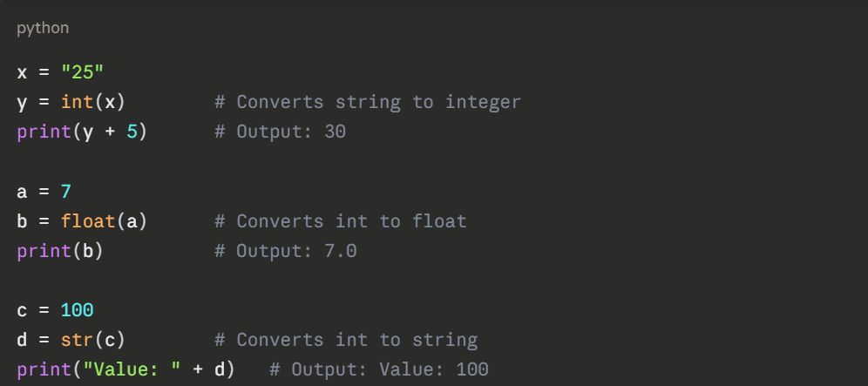Click the variable b at the start of the float line
The height and width of the screenshot is (386, 868).
coord(22,221)
